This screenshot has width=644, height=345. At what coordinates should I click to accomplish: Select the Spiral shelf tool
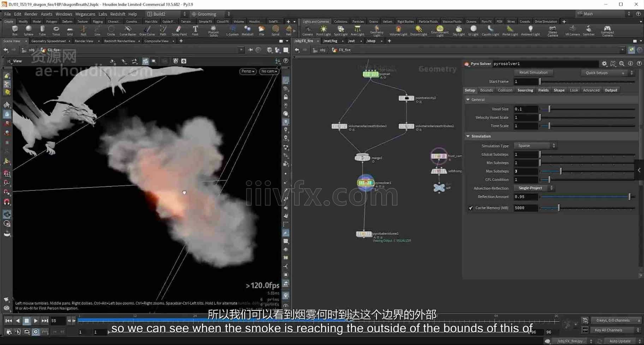[x=275, y=30]
